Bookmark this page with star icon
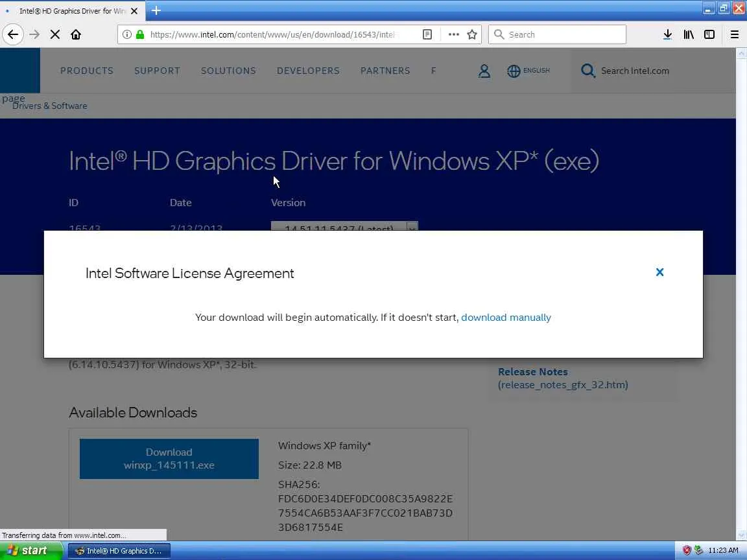This screenshot has height=560, width=747. click(472, 34)
